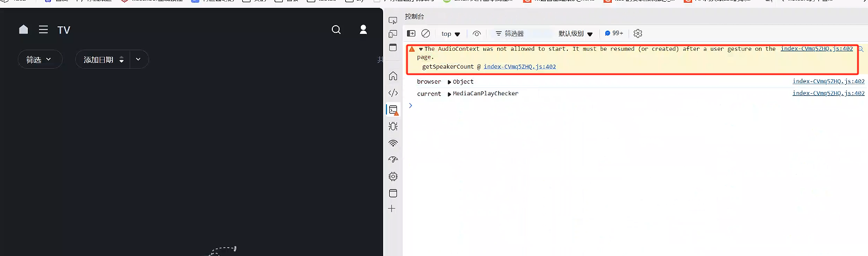The image size is (868, 256).
Task: Open index-CVmq5ZHQ.js:402 link after getSpeakerCount
Action: (x=520, y=67)
